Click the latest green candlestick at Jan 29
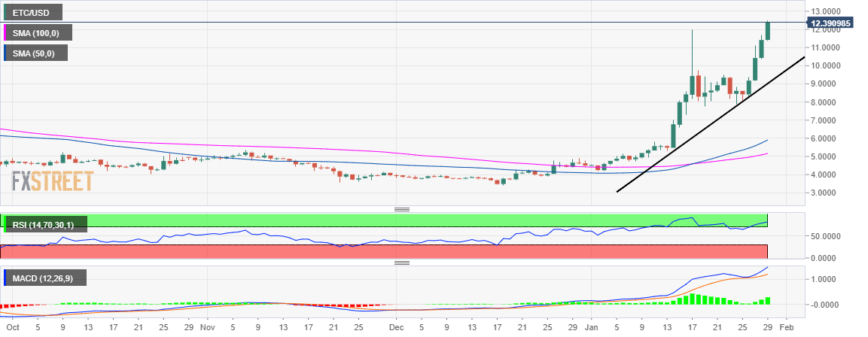868x337 pixels. click(x=768, y=30)
